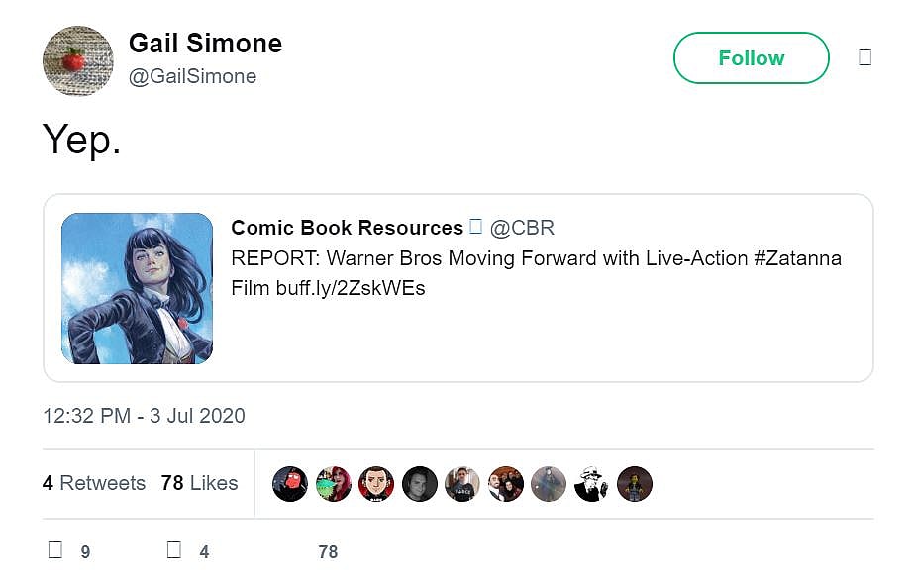This screenshot has height=588, width=915.
Task: Click the greyscale portrait liker avatar
Action: [420, 484]
